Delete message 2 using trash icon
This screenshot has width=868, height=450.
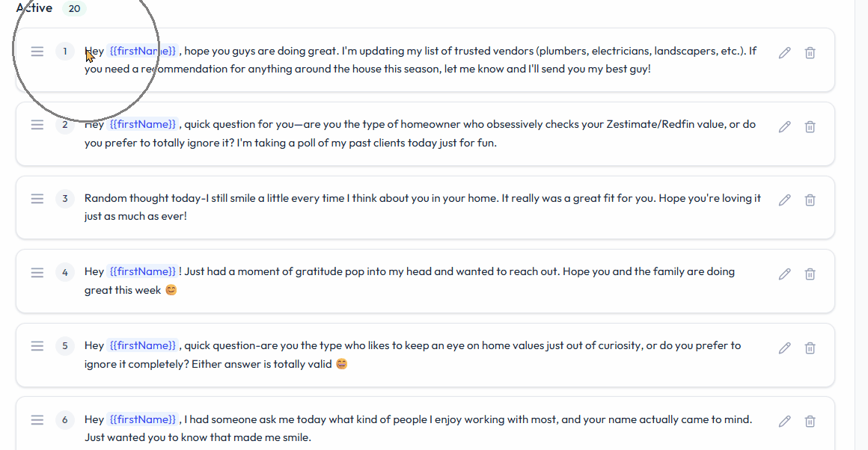tap(810, 126)
